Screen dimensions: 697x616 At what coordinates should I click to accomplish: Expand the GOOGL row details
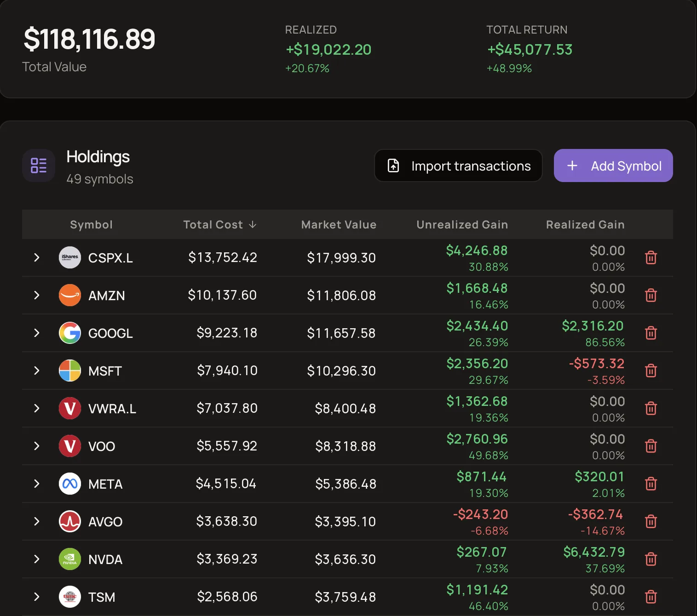point(37,333)
